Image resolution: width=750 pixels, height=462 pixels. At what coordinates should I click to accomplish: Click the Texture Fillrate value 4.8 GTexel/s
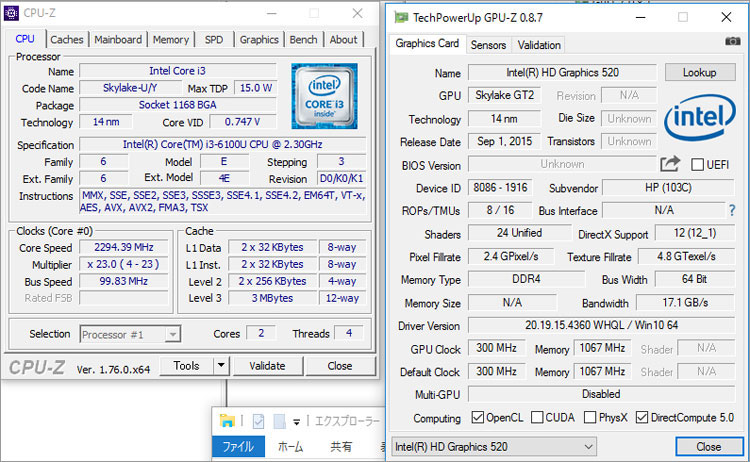point(686,256)
